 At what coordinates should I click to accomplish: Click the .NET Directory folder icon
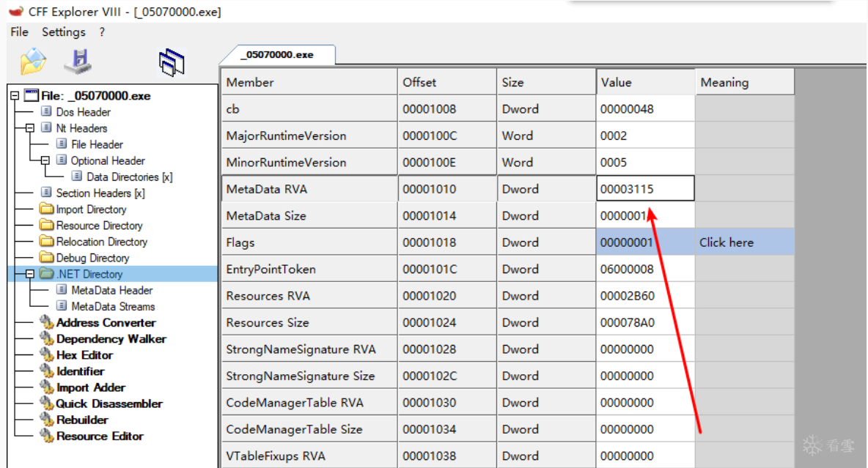[46, 274]
